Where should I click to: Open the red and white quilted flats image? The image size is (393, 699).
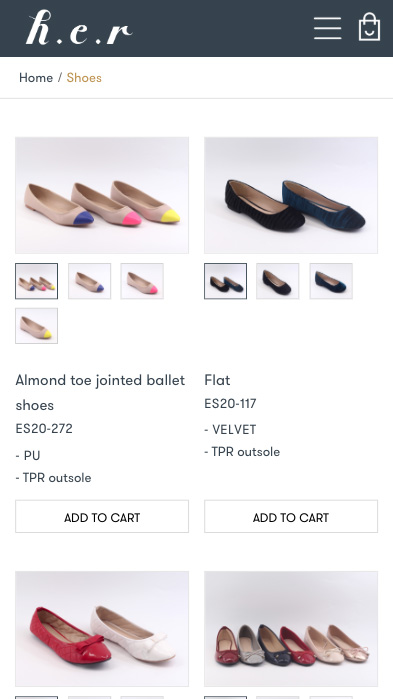(102, 629)
